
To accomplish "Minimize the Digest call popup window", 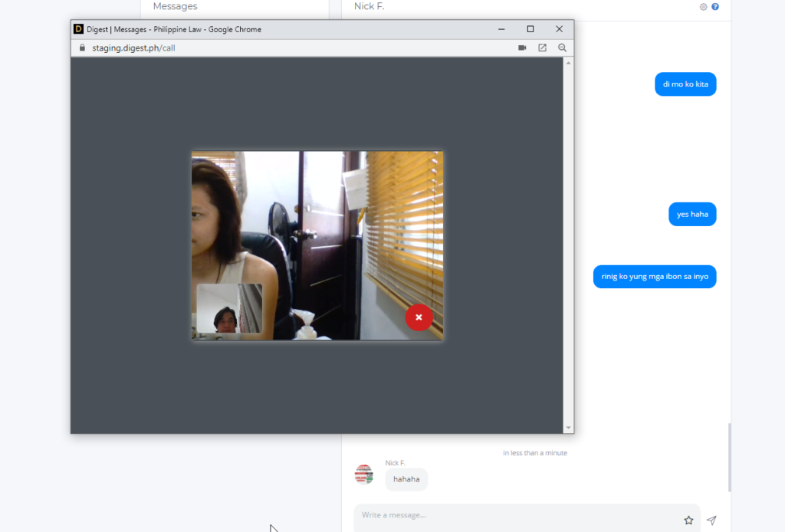I will 501,29.
